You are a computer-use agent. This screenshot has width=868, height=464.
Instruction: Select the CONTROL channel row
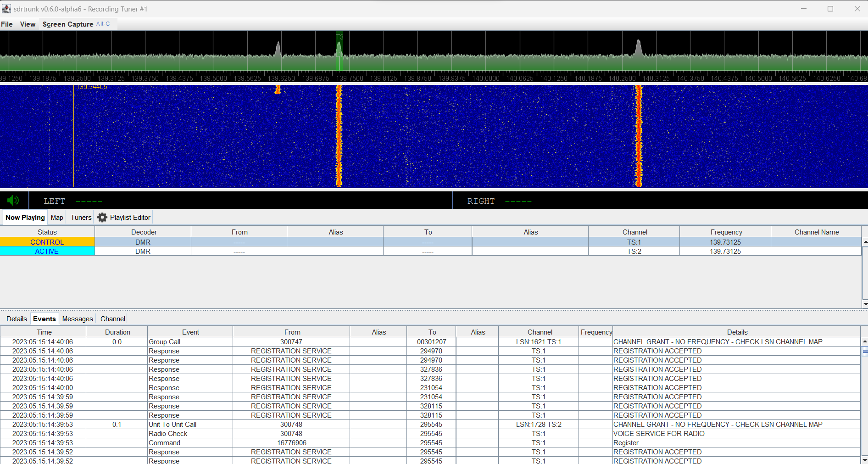pos(47,242)
